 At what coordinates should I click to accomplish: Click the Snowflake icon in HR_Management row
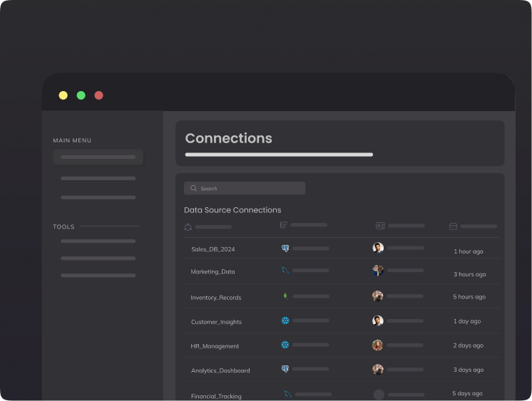pos(285,345)
